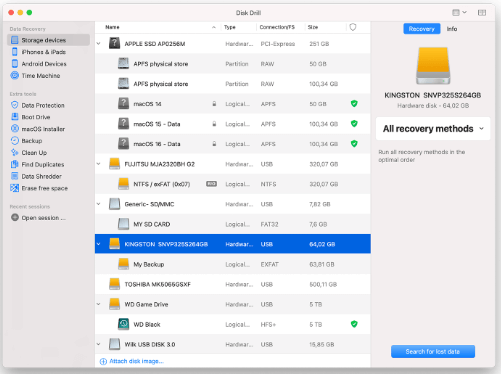Switch to the Recovery tab
This screenshot has height=374, width=501.
click(422, 29)
